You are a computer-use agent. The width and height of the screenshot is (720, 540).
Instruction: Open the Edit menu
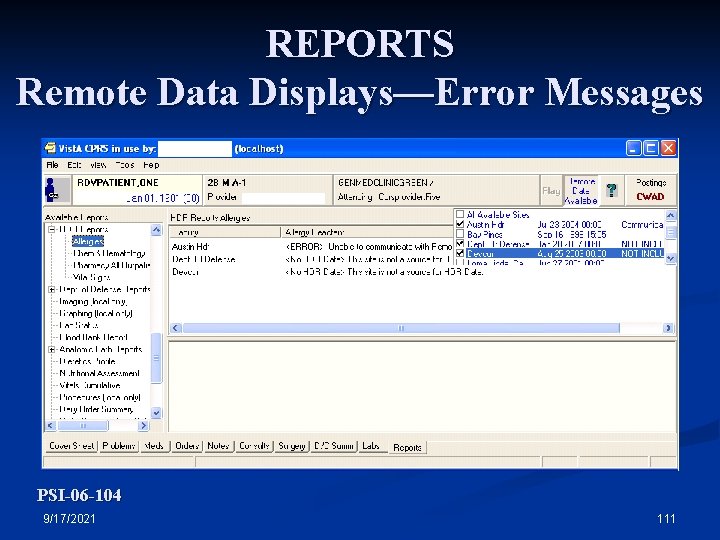click(74, 165)
